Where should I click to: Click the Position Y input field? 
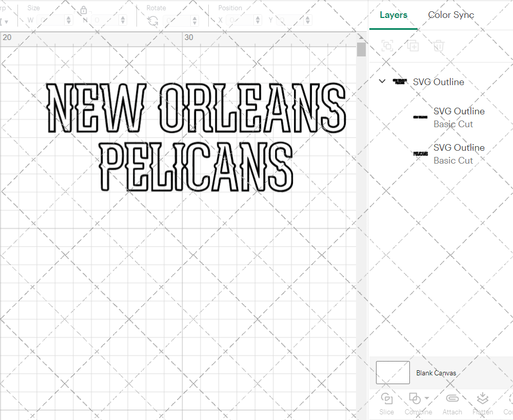(290, 21)
